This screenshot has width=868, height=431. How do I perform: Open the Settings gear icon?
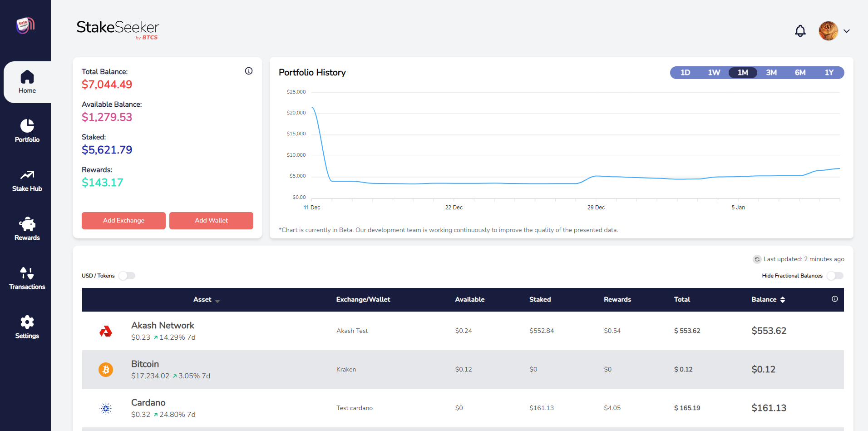tap(27, 322)
